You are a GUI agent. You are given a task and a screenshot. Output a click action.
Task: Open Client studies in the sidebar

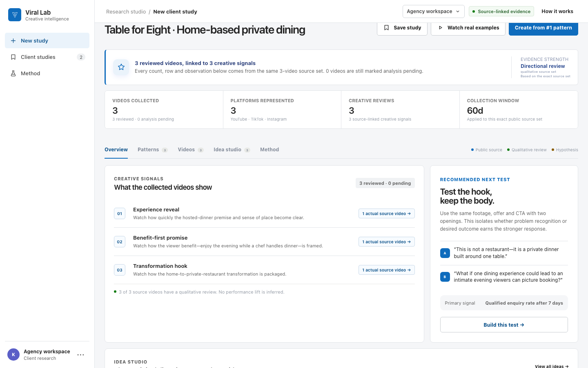click(47, 57)
